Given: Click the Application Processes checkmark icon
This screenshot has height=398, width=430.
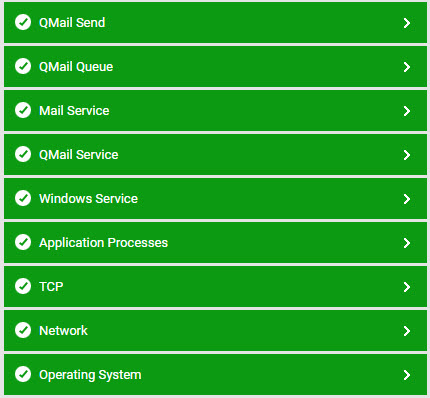Looking at the screenshot, I should (23, 242).
